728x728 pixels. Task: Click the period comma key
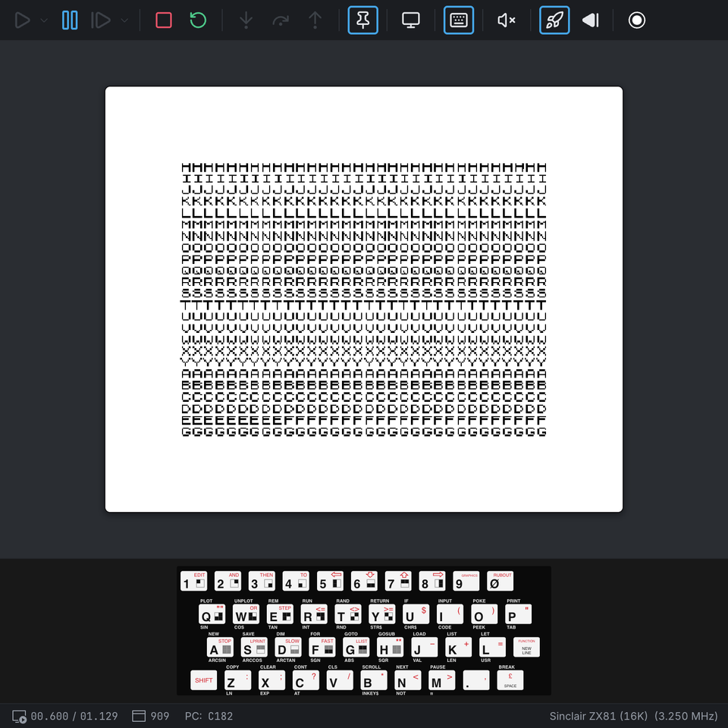(x=476, y=680)
